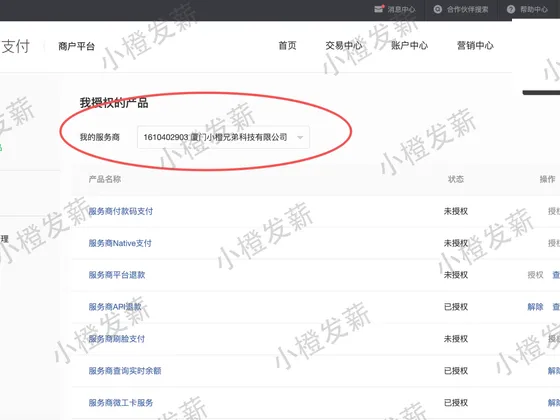Open the 服务商API退款 product link

[115, 307]
